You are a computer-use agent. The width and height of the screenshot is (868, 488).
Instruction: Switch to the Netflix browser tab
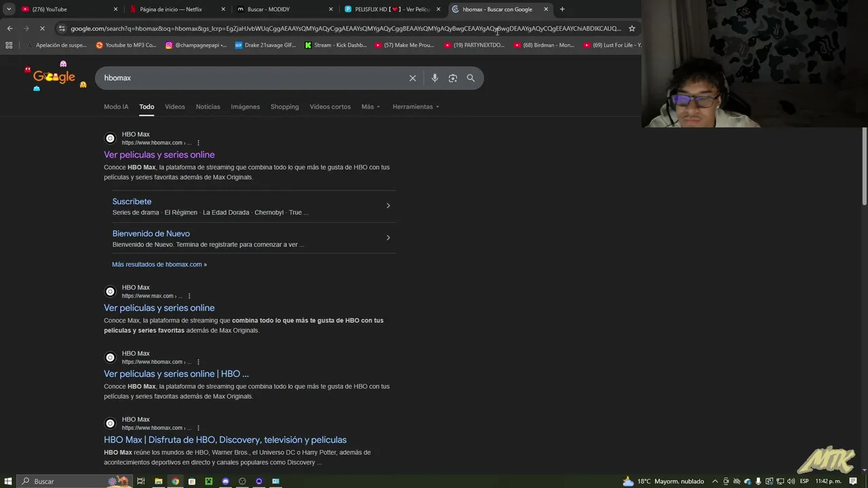click(176, 9)
